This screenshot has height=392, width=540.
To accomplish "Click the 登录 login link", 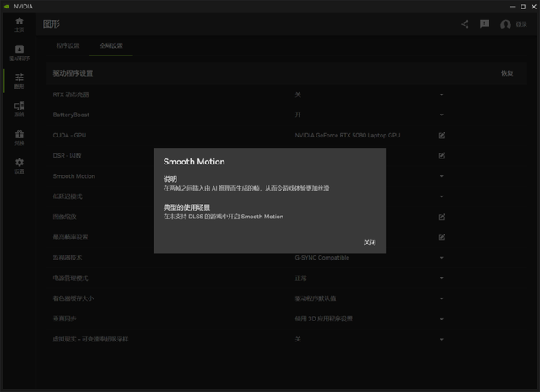I will coord(521,24).
